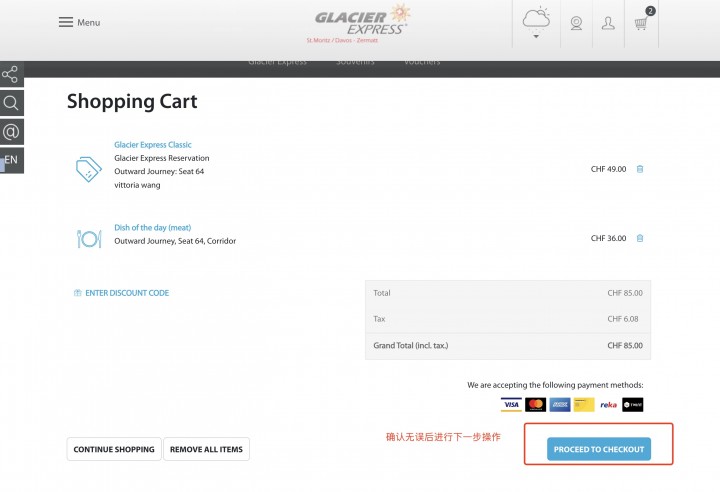This screenshot has height=492, width=720.
Task: Open the search icon in sidebar
Action: 11,103
